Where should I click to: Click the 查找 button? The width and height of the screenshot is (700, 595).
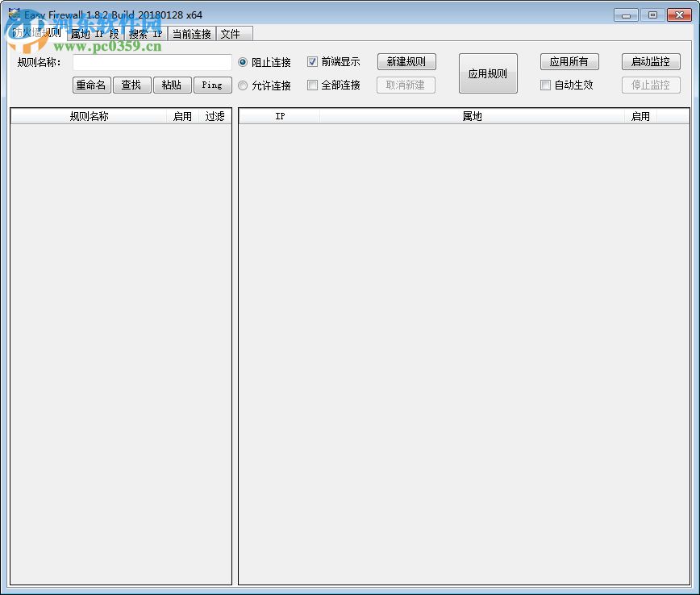pyautogui.click(x=131, y=85)
